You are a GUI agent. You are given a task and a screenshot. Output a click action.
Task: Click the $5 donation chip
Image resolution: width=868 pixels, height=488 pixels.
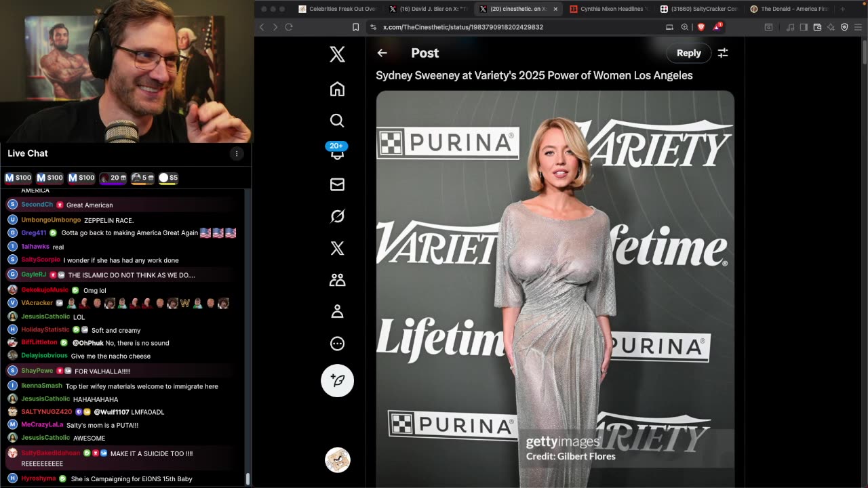tap(168, 178)
